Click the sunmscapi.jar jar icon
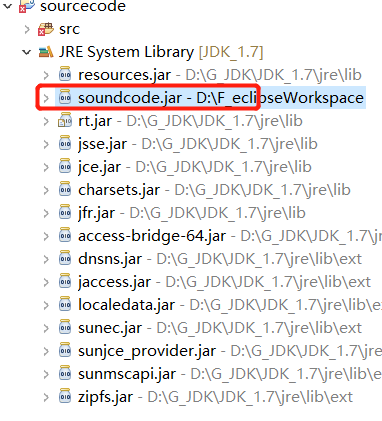The width and height of the screenshot is (382, 421). pos(65,373)
